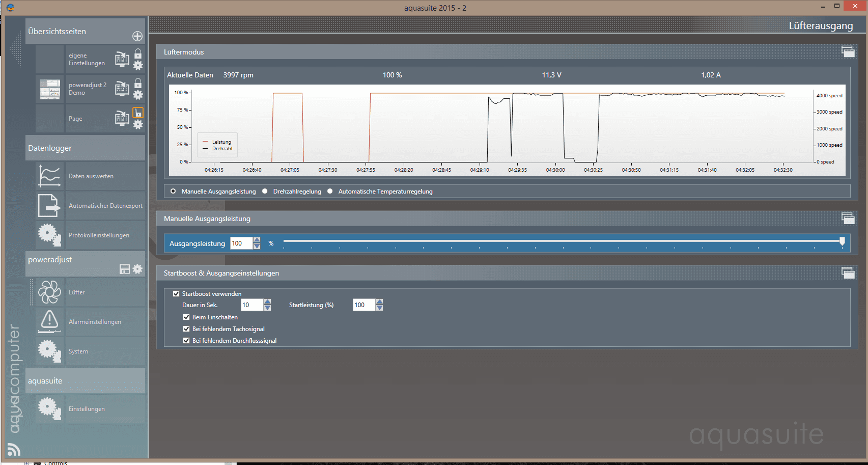This screenshot has height=465, width=868.
Task: Click the Protokolleinstellungen gear icon
Action: tap(49, 235)
